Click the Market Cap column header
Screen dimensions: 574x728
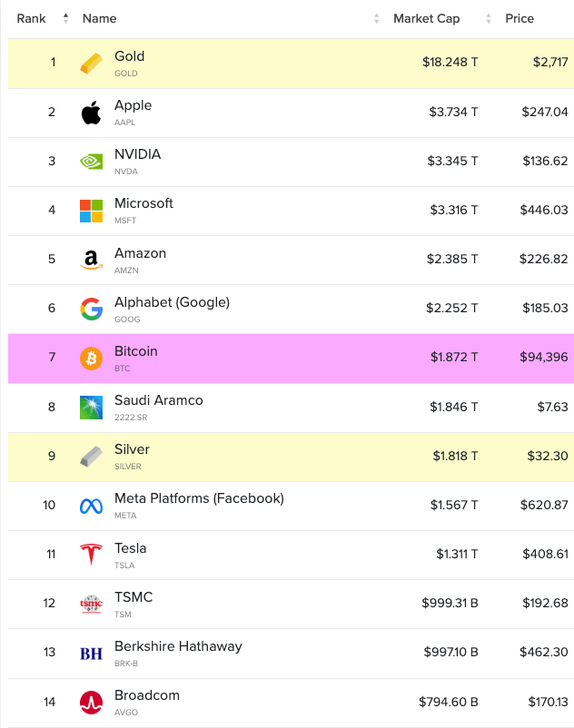click(x=426, y=18)
